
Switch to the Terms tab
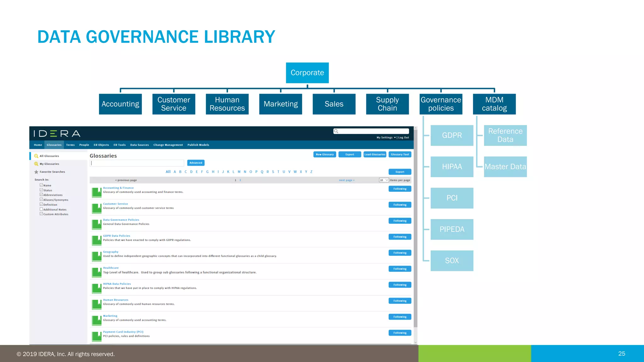[70, 145]
